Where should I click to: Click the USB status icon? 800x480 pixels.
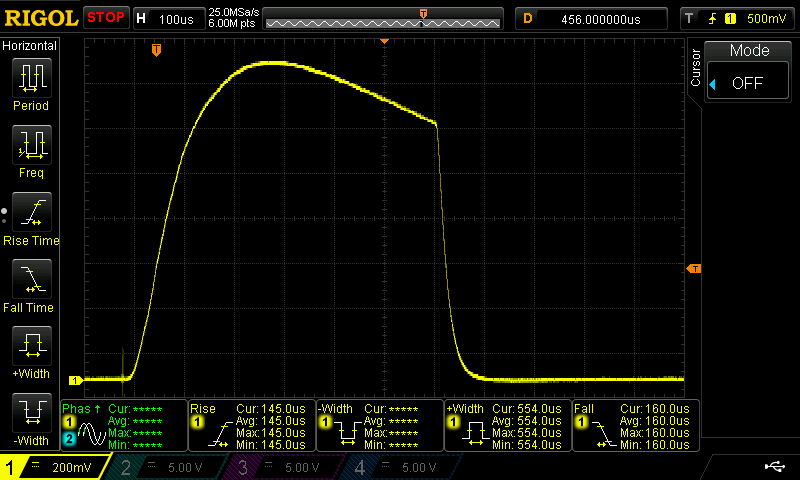point(774,467)
